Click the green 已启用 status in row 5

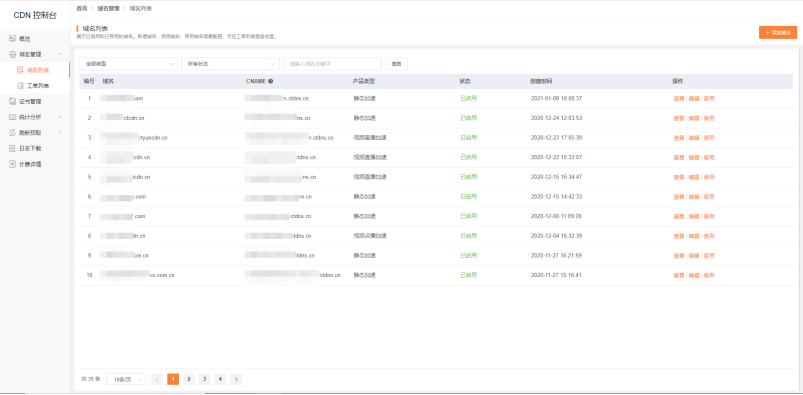click(468, 177)
